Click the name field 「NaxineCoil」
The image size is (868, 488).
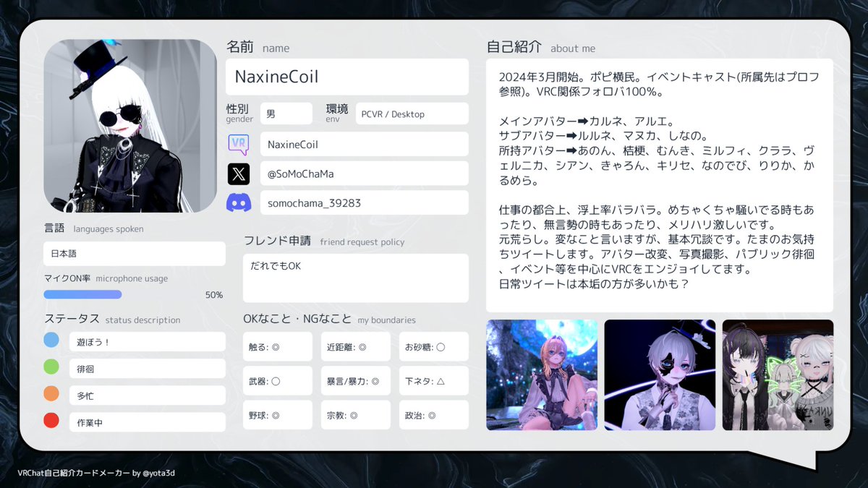pyautogui.click(x=347, y=77)
